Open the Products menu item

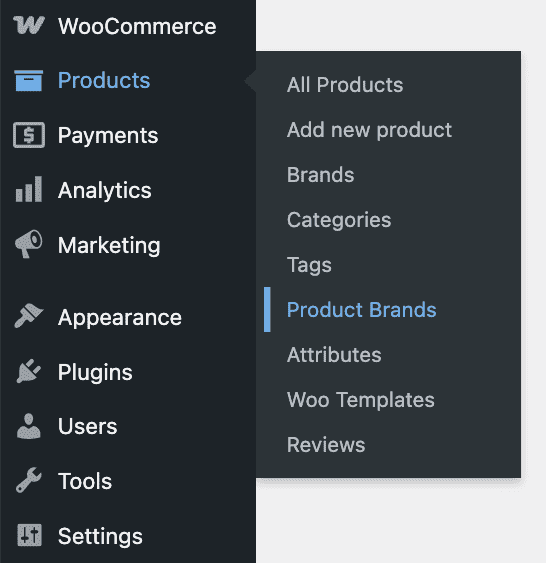point(104,80)
